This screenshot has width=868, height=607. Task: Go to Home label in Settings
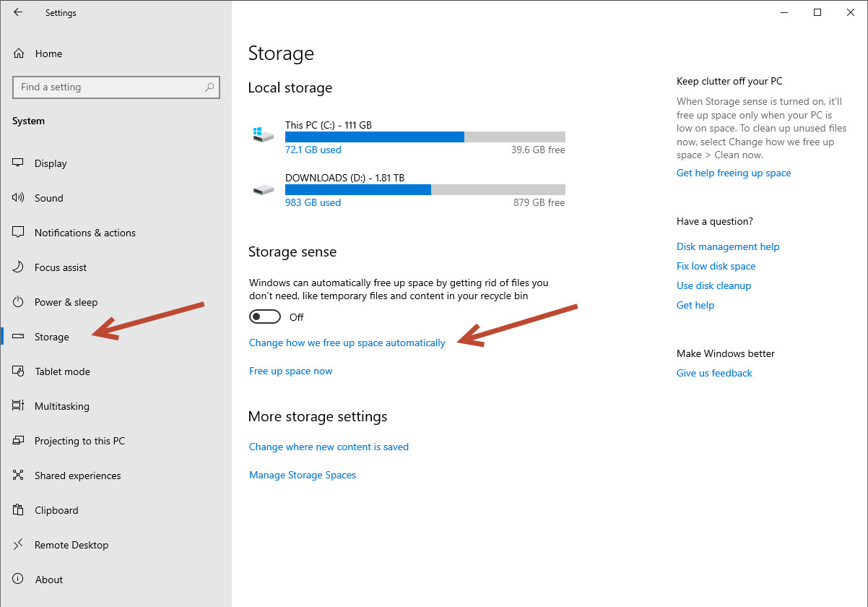(48, 53)
